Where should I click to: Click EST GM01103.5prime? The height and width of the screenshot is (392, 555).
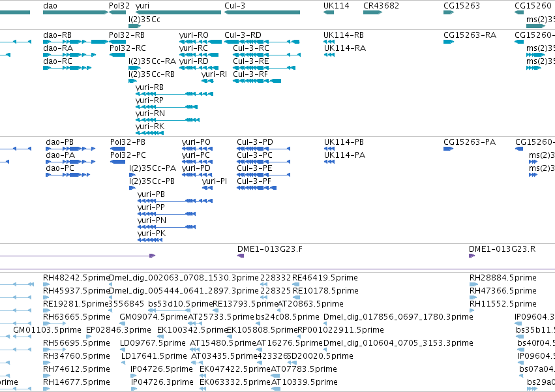[47, 330]
